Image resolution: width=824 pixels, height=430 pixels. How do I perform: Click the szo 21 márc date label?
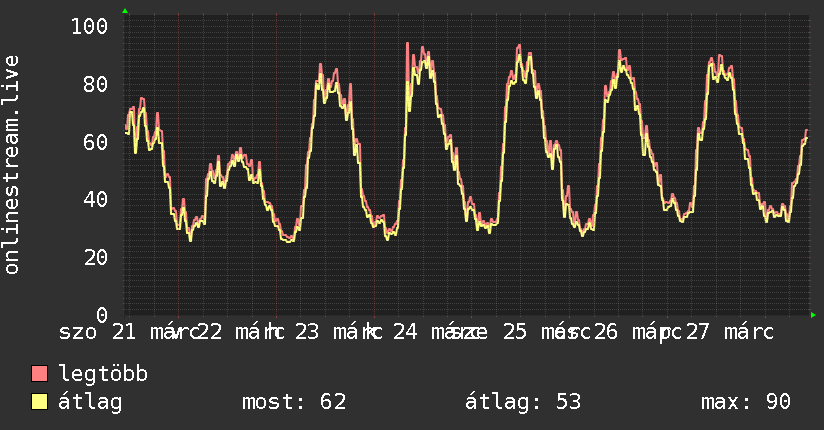tap(129, 332)
